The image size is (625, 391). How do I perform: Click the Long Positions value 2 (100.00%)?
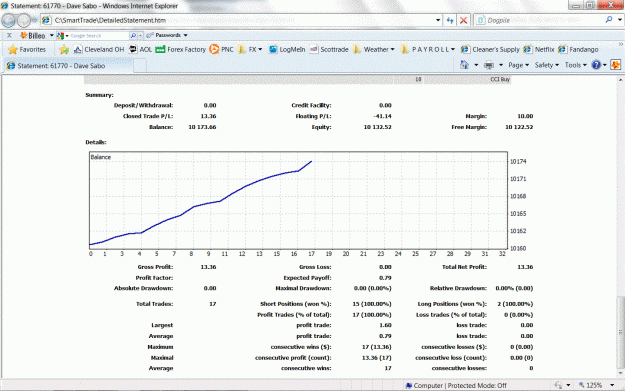(x=515, y=304)
